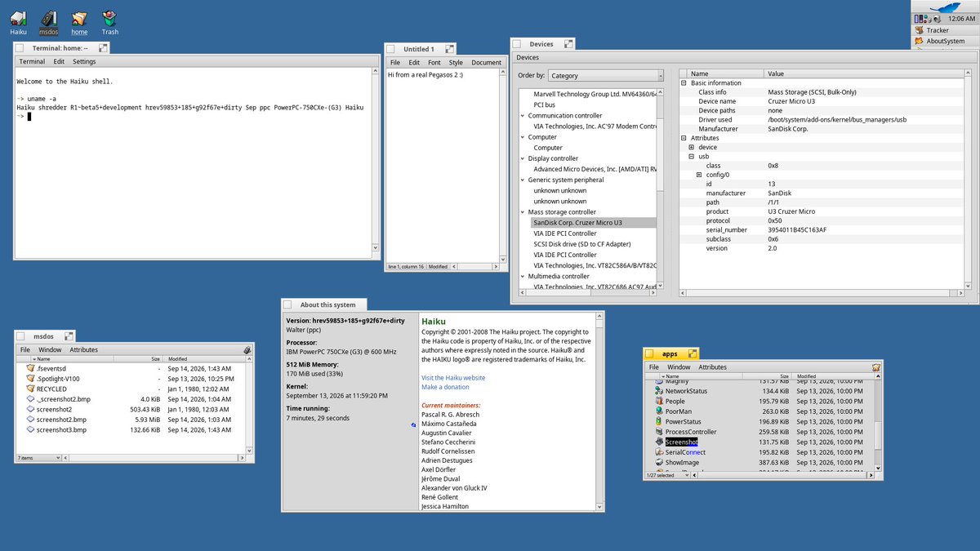980x551 pixels.
Task: Click the NetworkStatus app icon in apps window
Action: pos(658,391)
